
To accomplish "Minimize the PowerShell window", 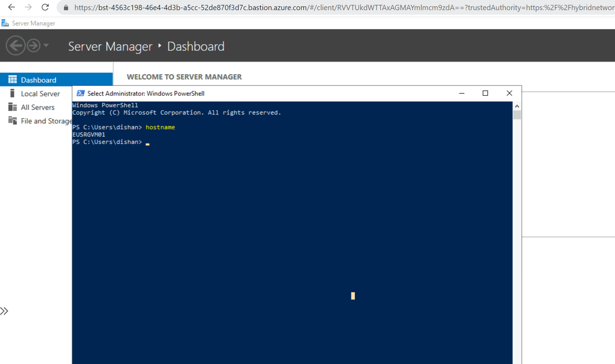I will click(462, 93).
